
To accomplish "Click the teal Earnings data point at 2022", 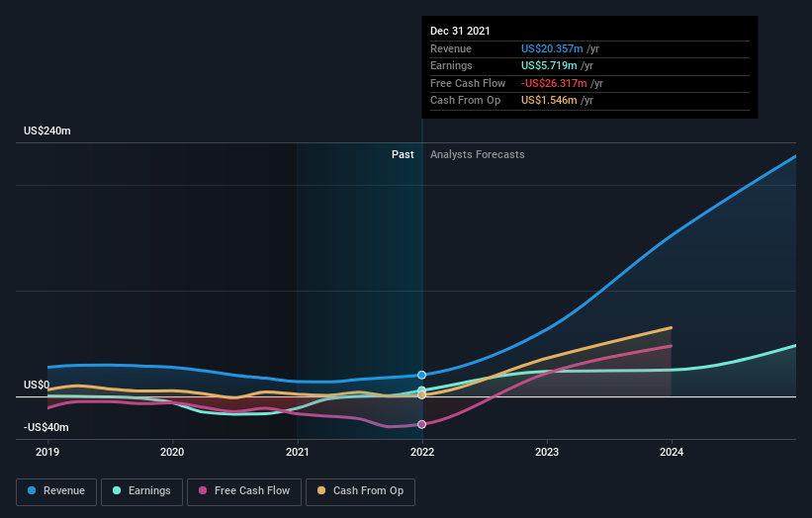I will 422,389.
